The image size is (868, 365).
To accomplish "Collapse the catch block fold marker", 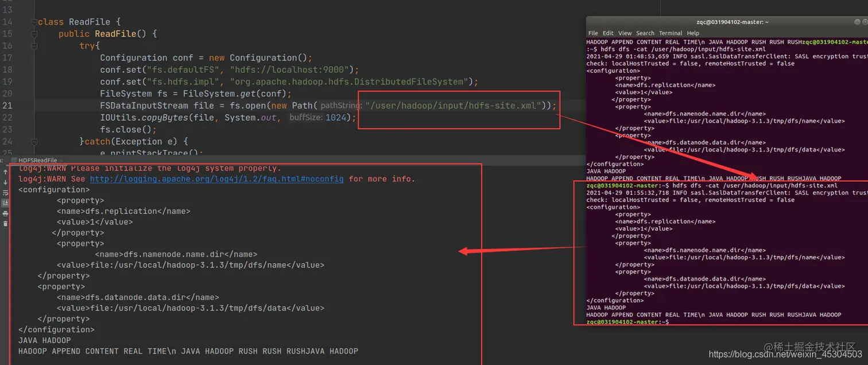I will 34,142.
